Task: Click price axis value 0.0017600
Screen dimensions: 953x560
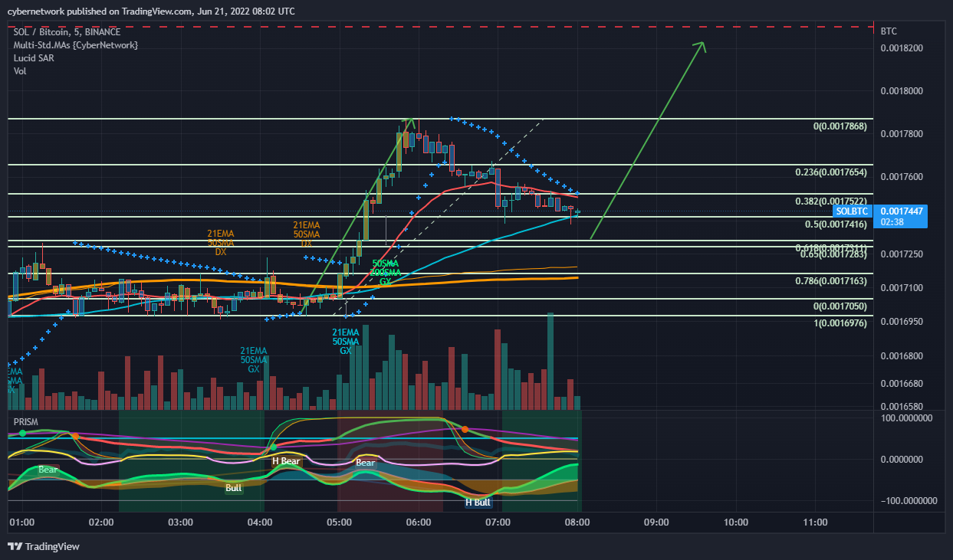Action: pos(902,177)
